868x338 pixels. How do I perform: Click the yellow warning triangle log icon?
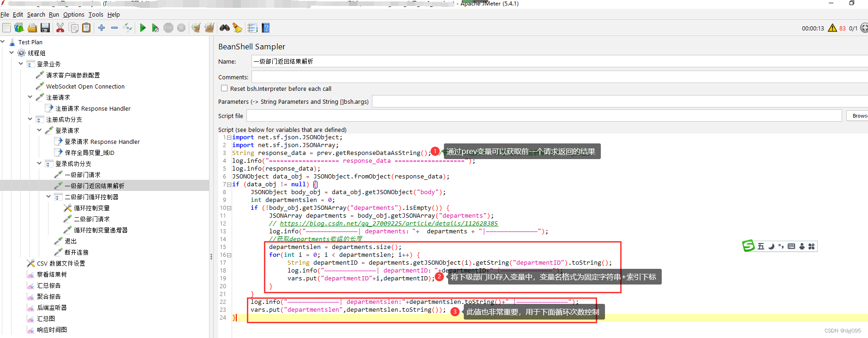coord(832,28)
